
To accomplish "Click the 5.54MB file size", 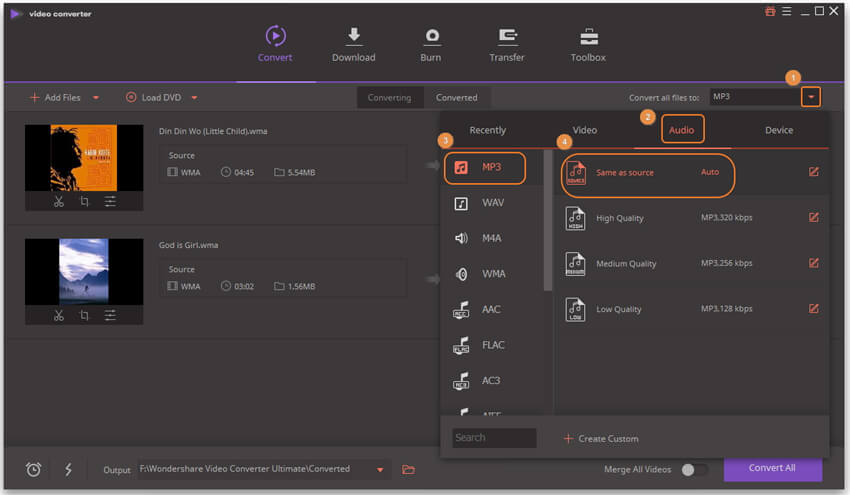I will [301, 172].
